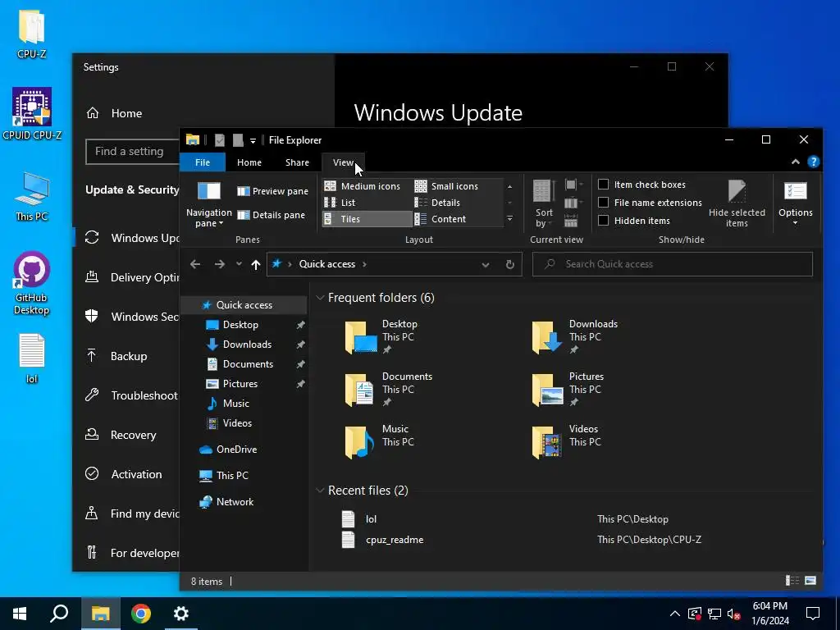The image size is (840, 630).
Task: Switch to large icons view in status bar
Action: [x=810, y=581]
